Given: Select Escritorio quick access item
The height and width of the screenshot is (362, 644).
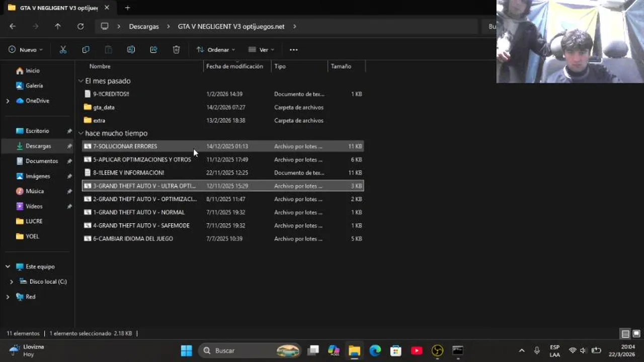Looking at the screenshot, I should (x=37, y=131).
